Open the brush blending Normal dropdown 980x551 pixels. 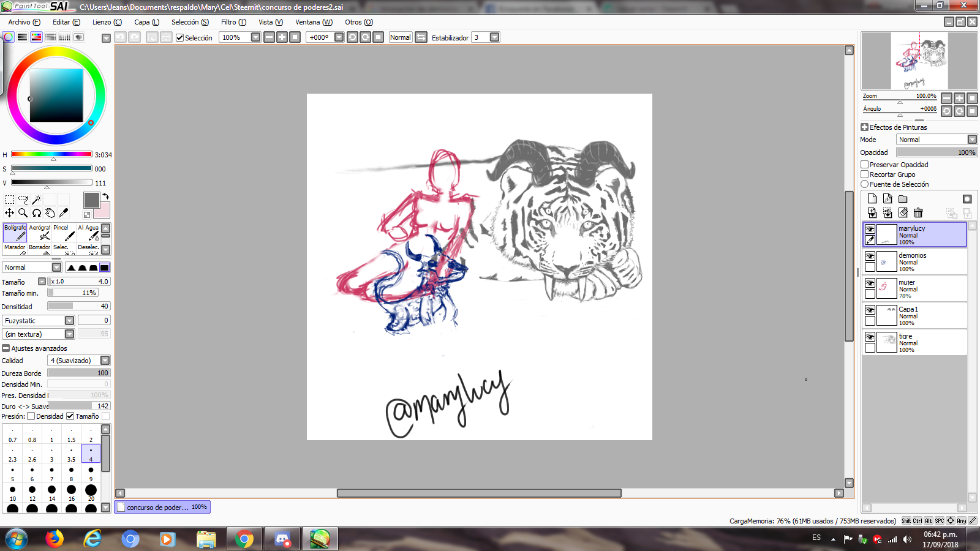coord(57,268)
